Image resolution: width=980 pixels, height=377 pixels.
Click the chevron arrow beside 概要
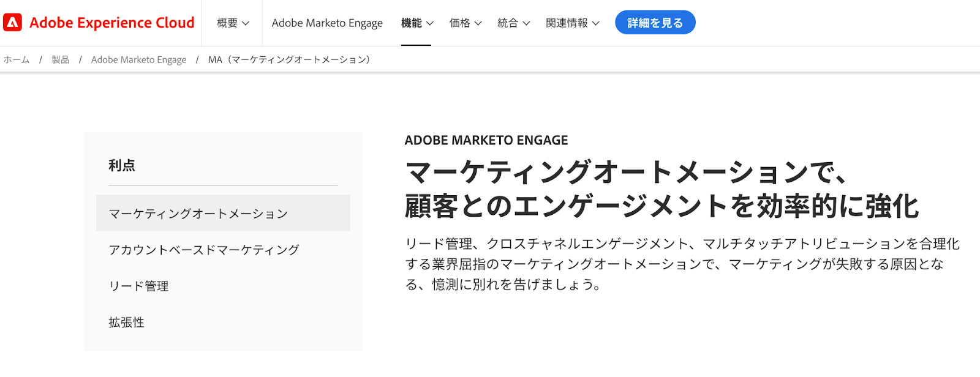pyautogui.click(x=246, y=23)
